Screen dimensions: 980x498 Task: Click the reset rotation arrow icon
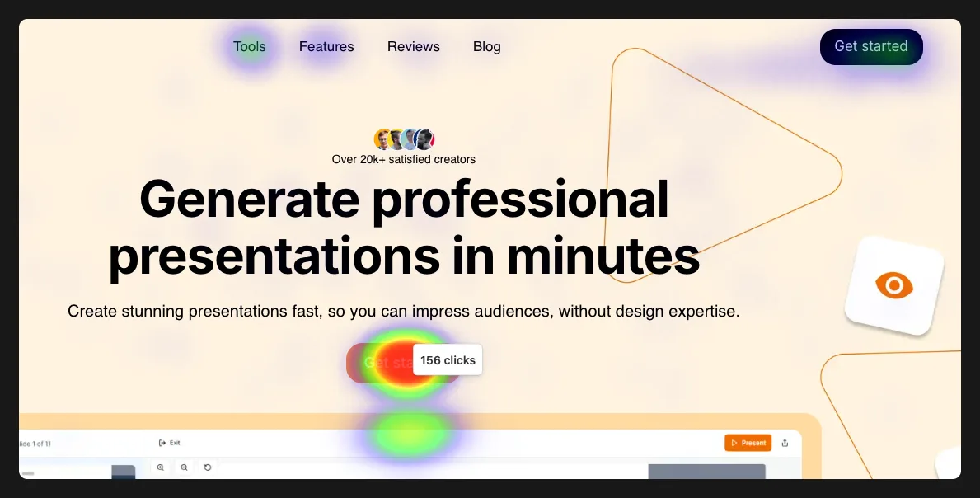pyautogui.click(x=208, y=467)
